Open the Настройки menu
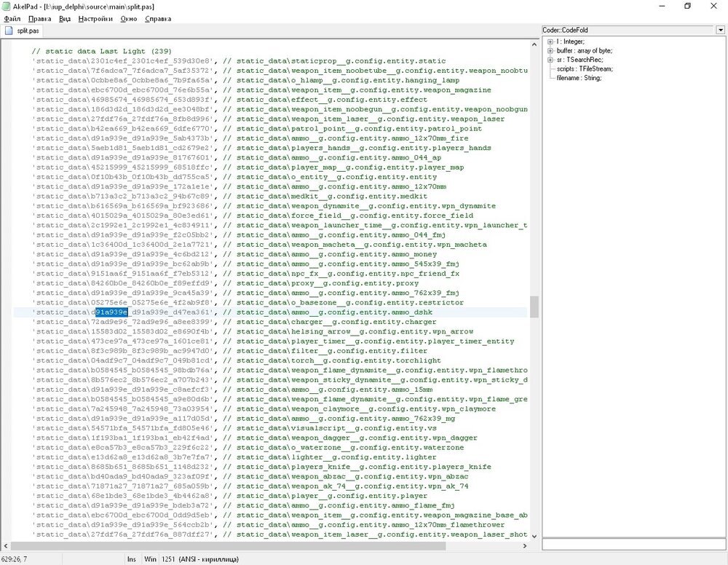Image resolution: width=728 pixels, height=565 pixels. click(x=95, y=18)
